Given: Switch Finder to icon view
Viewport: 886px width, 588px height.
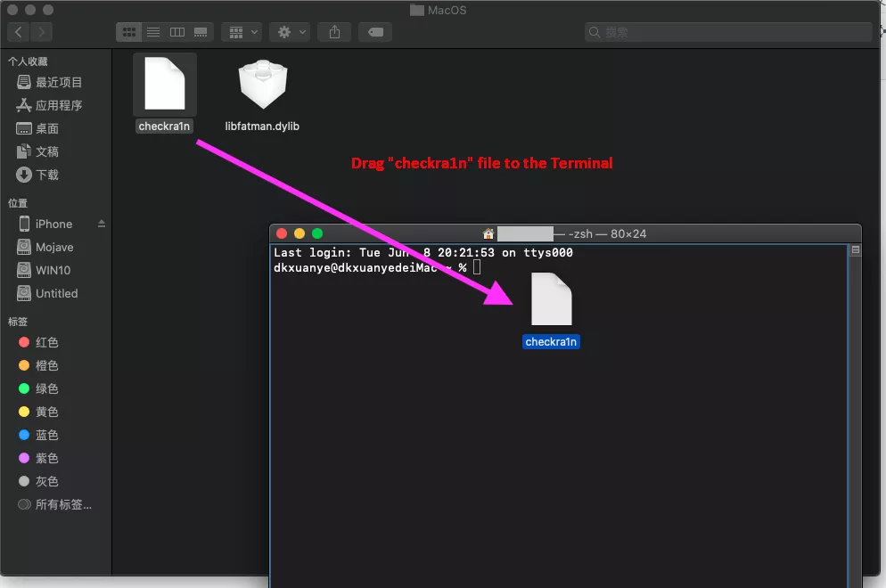Looking at the screenshot, I should [129, 32].
